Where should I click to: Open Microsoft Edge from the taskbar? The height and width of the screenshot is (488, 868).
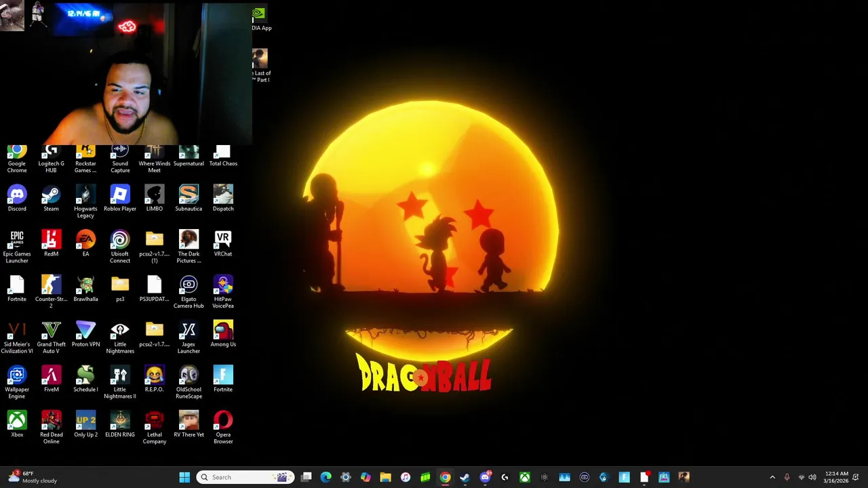click(x=326, y=477)
